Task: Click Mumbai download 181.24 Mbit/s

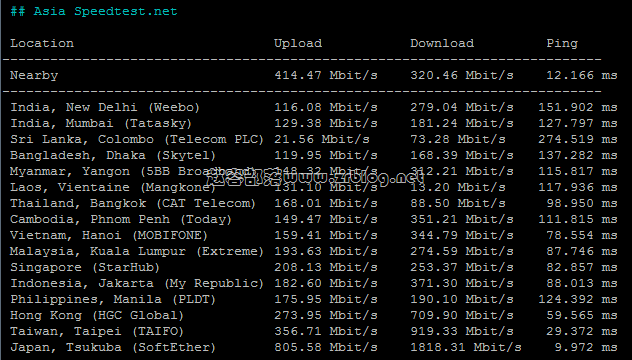Action: [462, 123]
